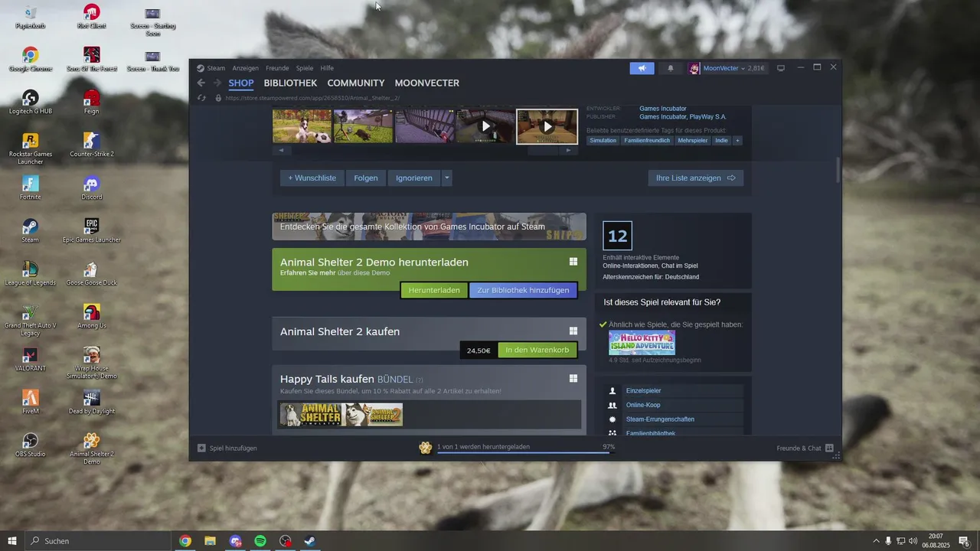Open Games Incubator developer link
This screenshot has width=980, height=551.
click(663, 109)
